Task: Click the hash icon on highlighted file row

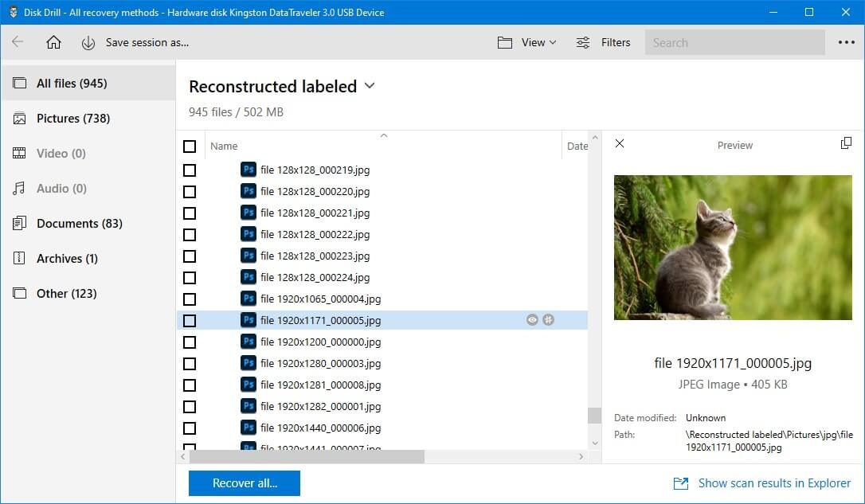Action: [548, 320]
